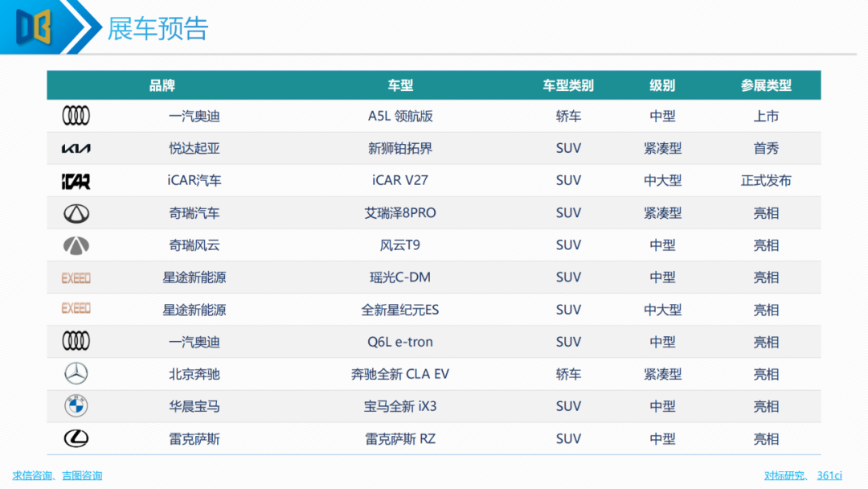Screen dimensions: 868x489
Task: Select 一汽奥迪 in the Q6L e-tron row
Action: (194, 343)
